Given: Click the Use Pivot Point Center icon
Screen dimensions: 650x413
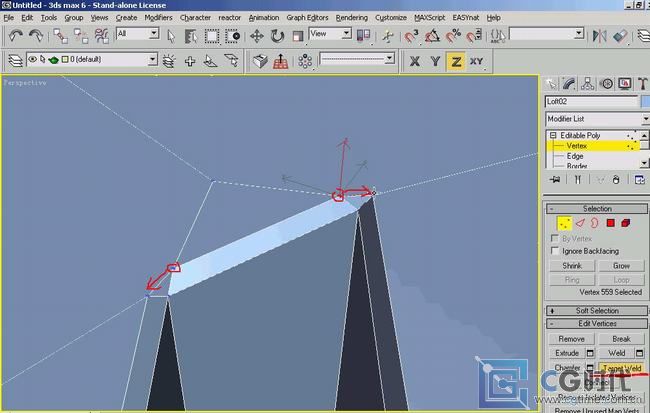Looking at the screenshot, I should click(x=364, y=36).
